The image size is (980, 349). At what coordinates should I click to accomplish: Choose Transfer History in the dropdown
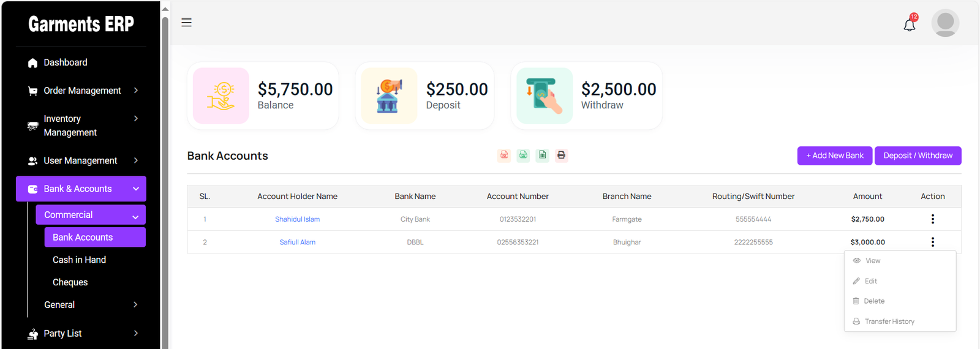click(889, 321)
